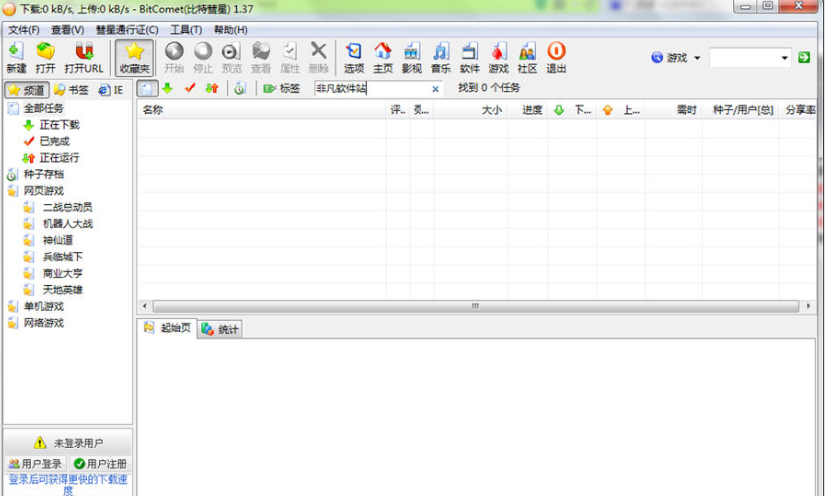
Task: Open 天地英雄 in the sidebar
Action: click(x=63, y=290)
